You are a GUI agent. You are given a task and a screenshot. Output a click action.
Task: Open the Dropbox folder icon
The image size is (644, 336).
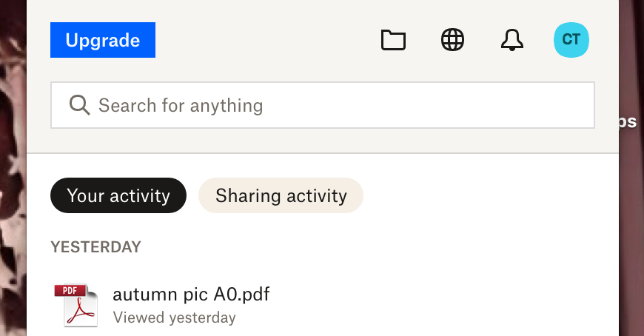[x=393, y=40]
